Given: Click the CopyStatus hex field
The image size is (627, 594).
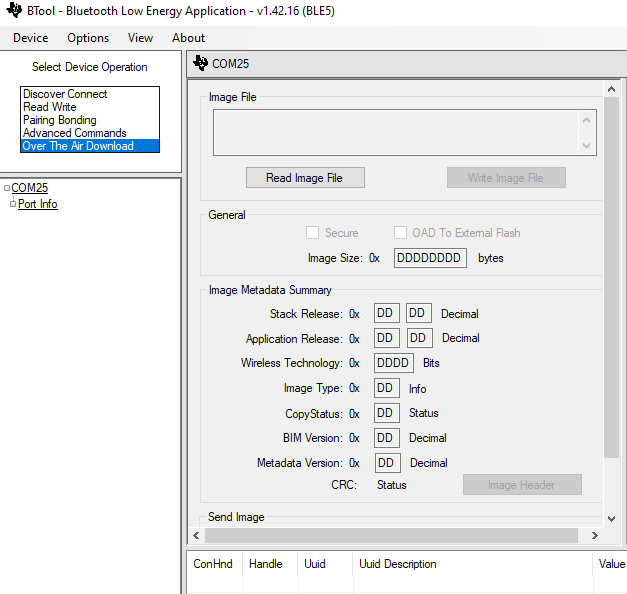Looking at the screenshot, I should tap(386, 413).
